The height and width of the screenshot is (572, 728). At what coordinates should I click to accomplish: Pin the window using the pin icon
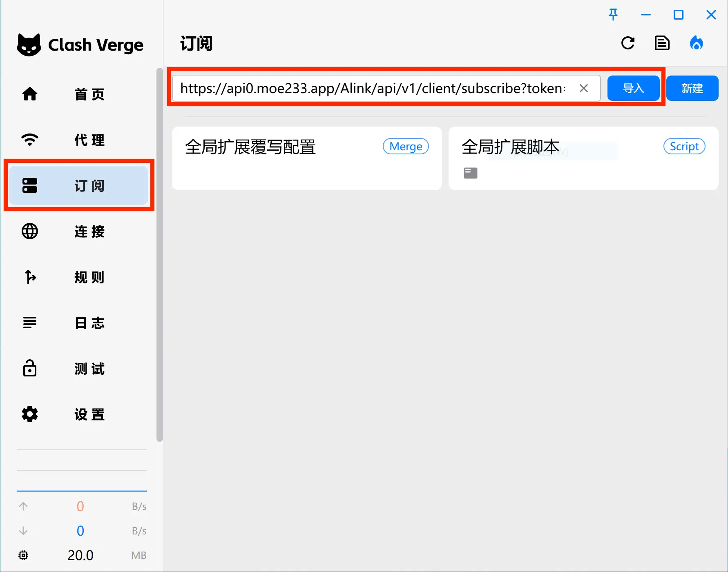613,15
